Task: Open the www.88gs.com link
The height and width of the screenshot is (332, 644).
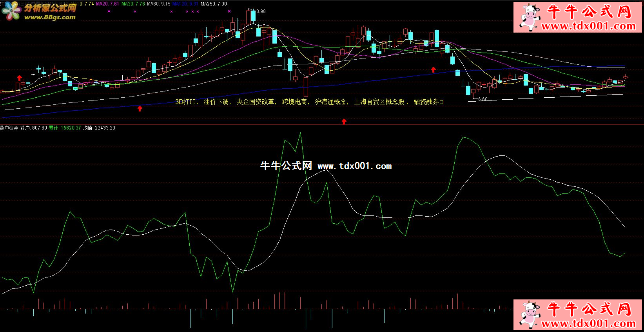Action: coord(50,17)
